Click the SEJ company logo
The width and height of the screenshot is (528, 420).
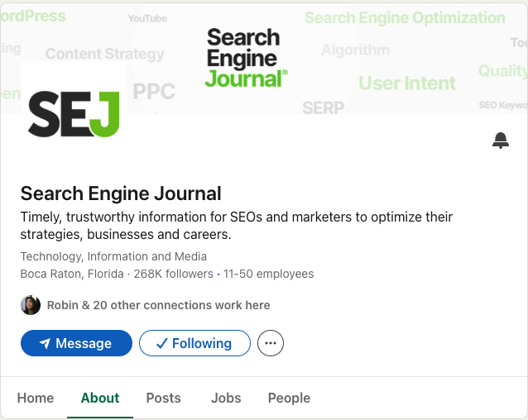coord(74,113)
